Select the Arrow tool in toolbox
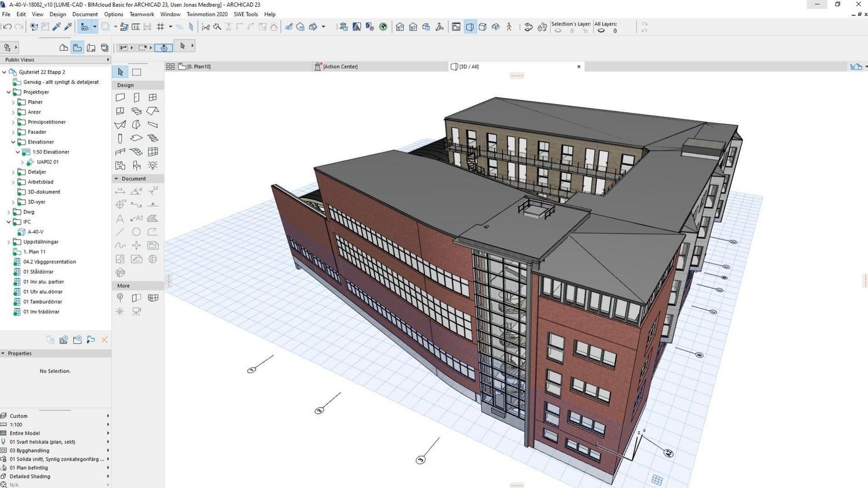Screen dimensions: 868x488 click(x=120, y=72)
